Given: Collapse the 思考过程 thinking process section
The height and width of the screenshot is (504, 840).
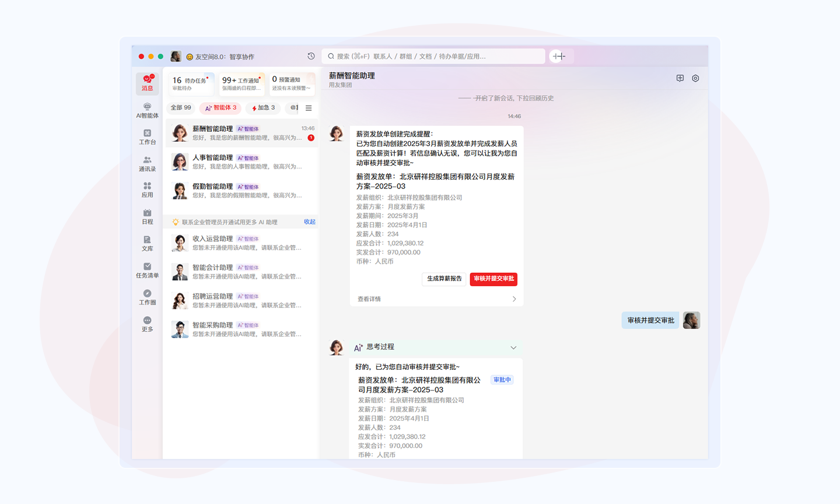Looking at the screenshot, I should [513, 348].
